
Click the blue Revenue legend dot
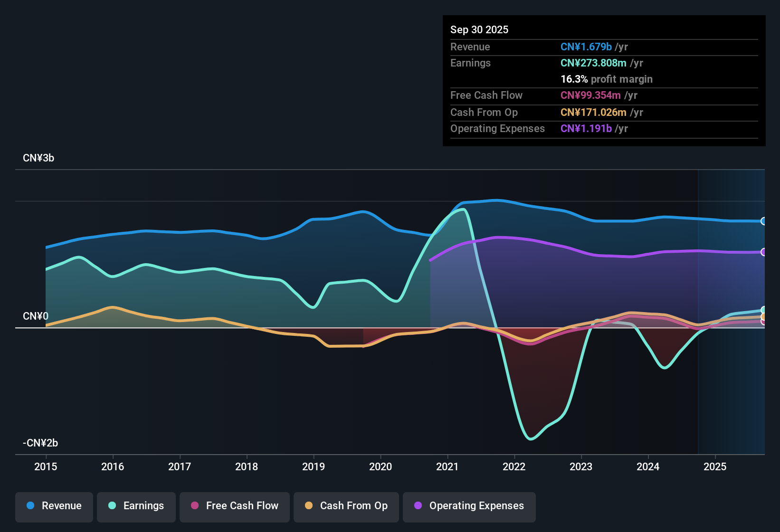tap(30, 506)
